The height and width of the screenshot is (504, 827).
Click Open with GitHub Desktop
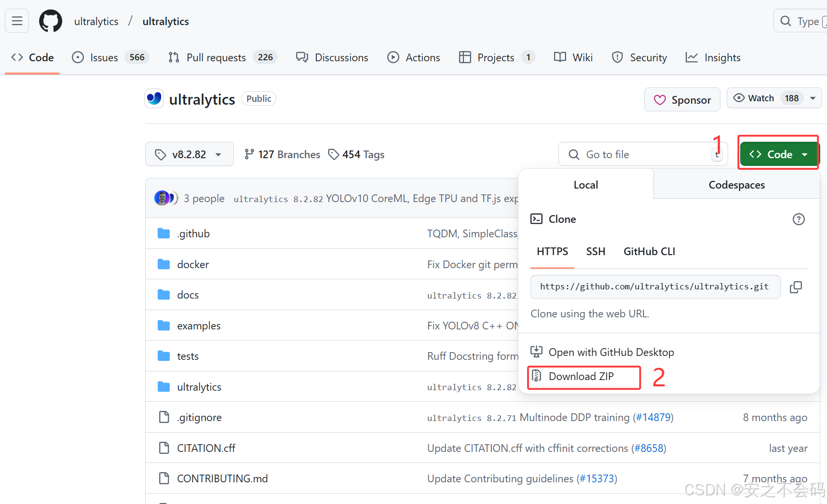611,352
